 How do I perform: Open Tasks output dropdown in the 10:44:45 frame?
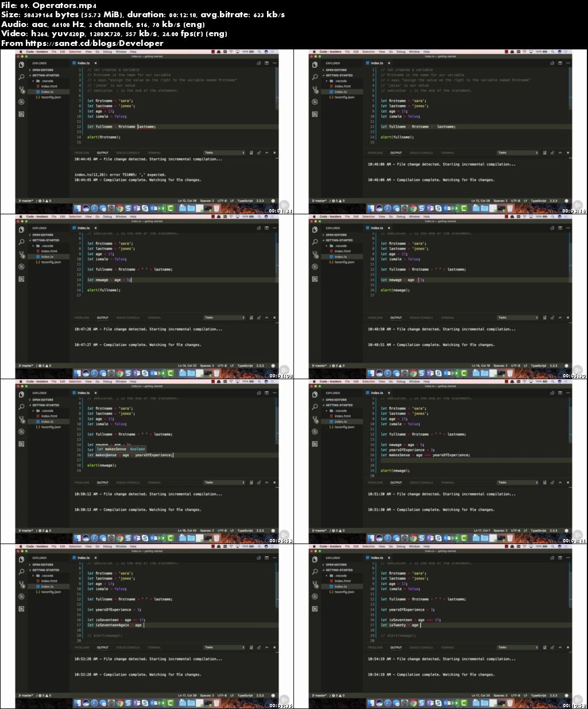click(x=224, y=152)
